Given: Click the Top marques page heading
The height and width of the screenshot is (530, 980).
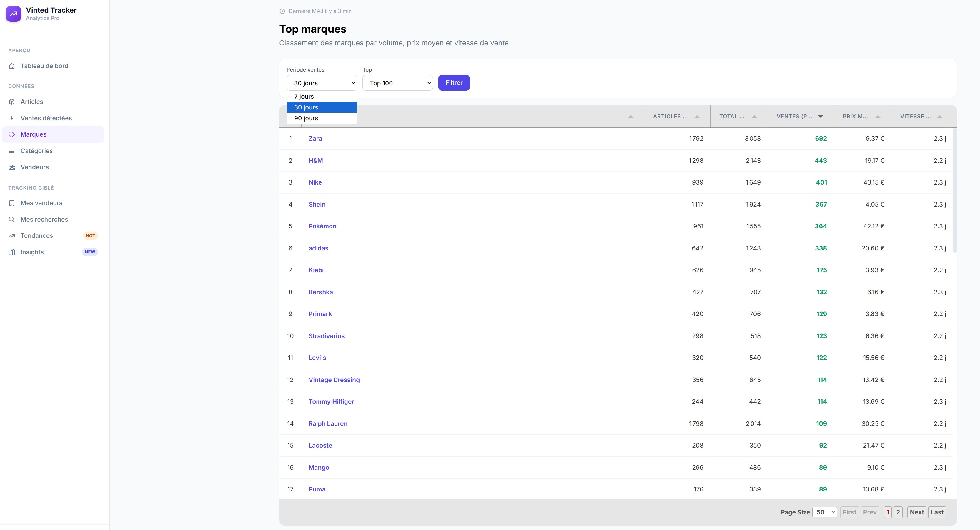Looking at the screenshot, I should tap(313, 29).
